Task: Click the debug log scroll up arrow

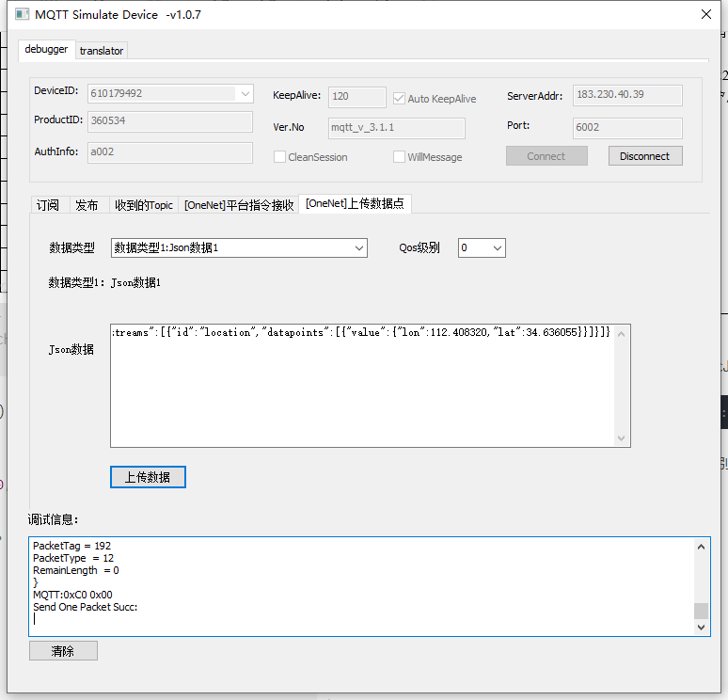Action: (x=701, y=547)
